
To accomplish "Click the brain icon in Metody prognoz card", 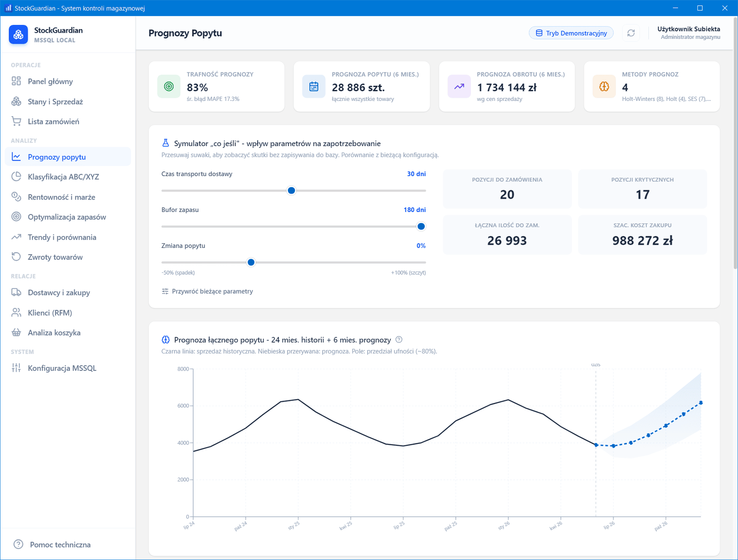I will coord(604,87).
